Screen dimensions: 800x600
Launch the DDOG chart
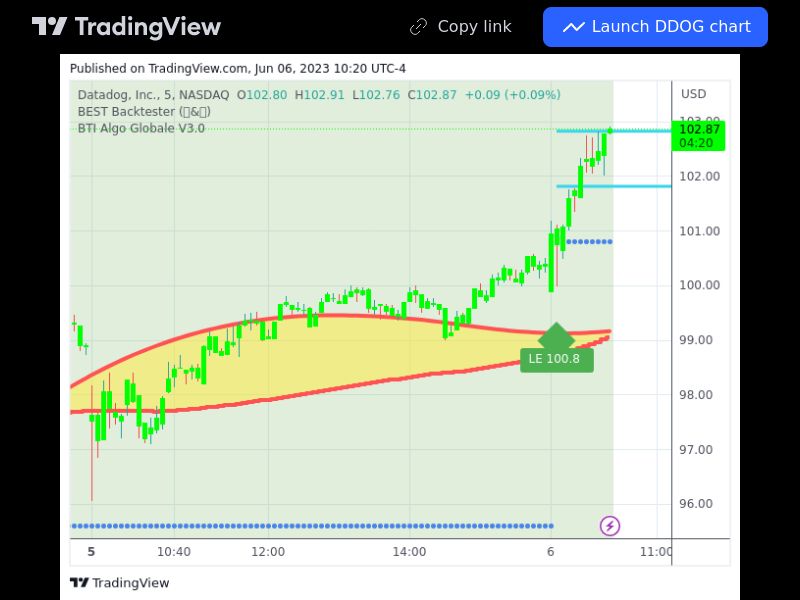655,27
